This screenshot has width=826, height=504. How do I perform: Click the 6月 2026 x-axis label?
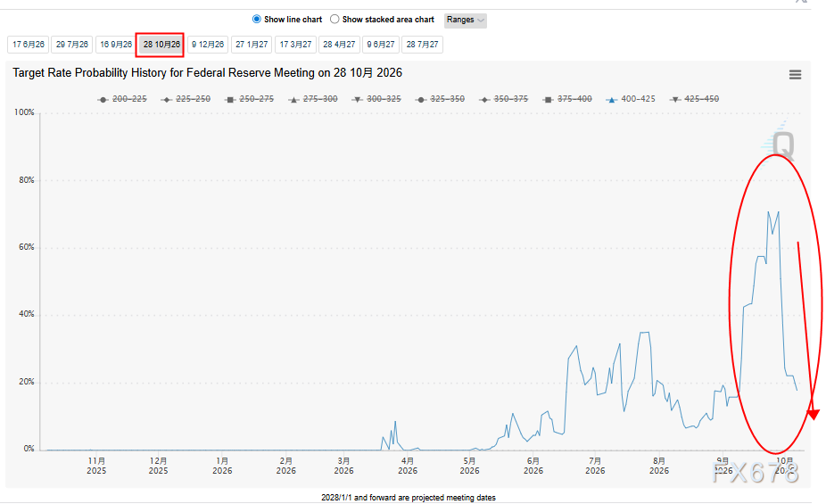pyautogui.click(x=533, y=466)
